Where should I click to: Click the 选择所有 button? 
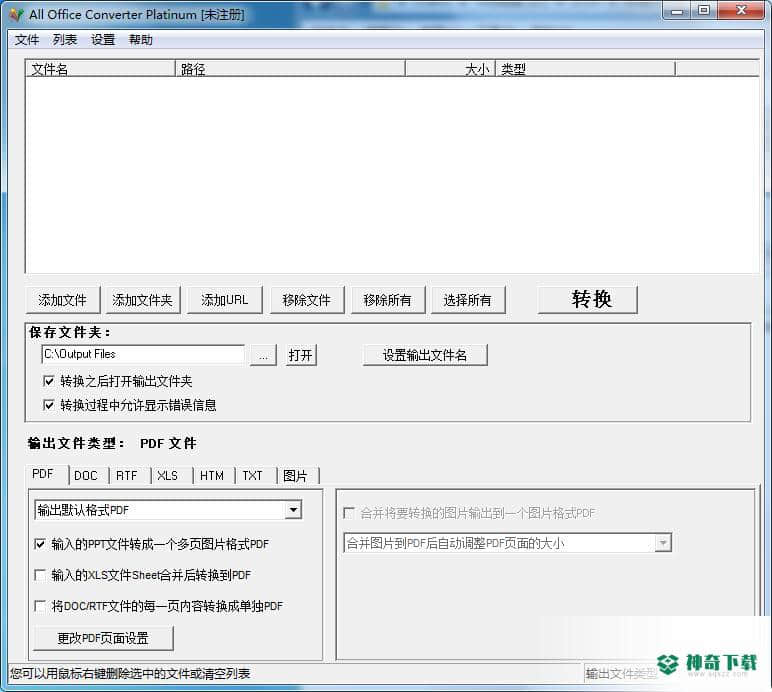468,300
